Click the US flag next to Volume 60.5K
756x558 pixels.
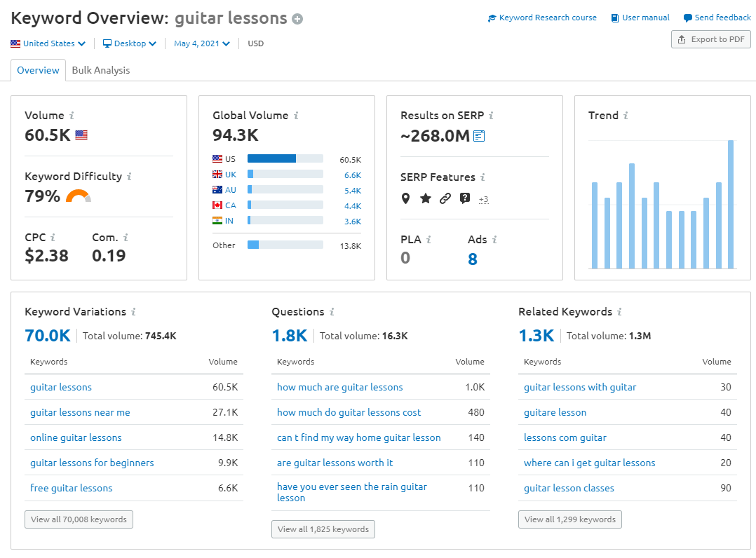click(x=81, y=135)
